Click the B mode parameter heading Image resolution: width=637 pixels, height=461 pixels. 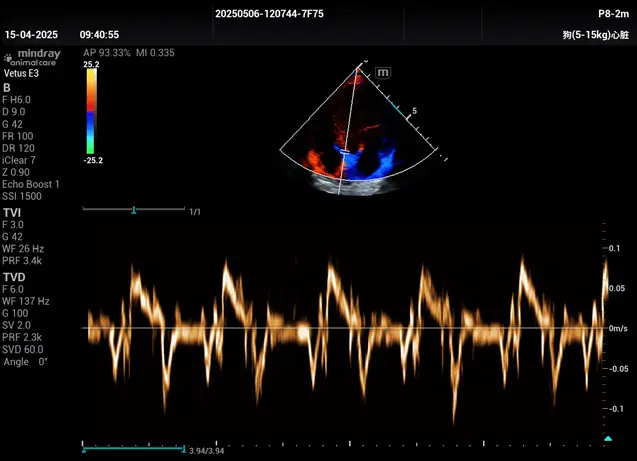click(7, 87)
